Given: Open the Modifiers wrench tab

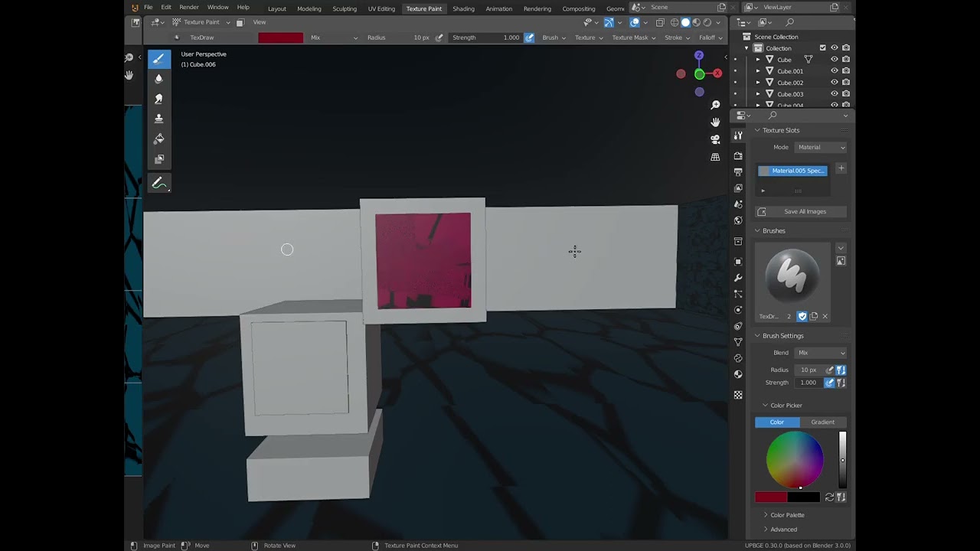Looking at the screenshot, I should [x=738, y=278].
